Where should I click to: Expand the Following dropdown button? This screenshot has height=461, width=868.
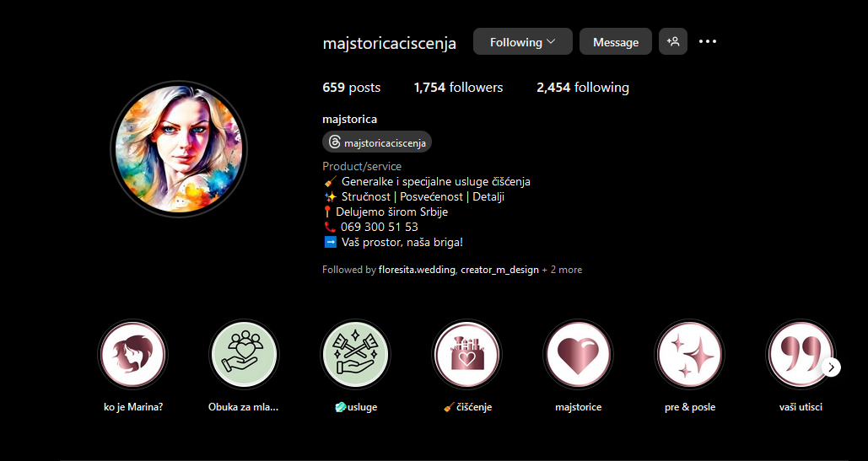click(x=523, y=41)
